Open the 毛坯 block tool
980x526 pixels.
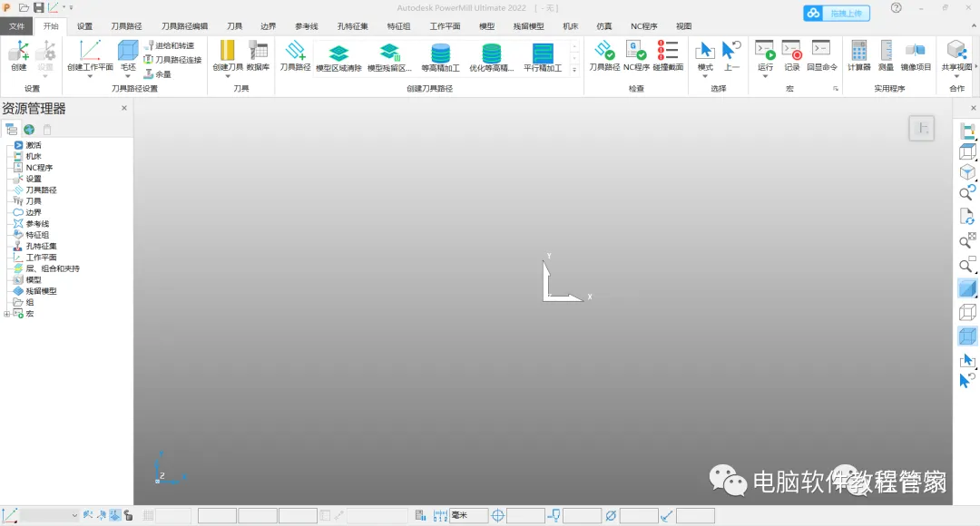(x=128, y=52)
